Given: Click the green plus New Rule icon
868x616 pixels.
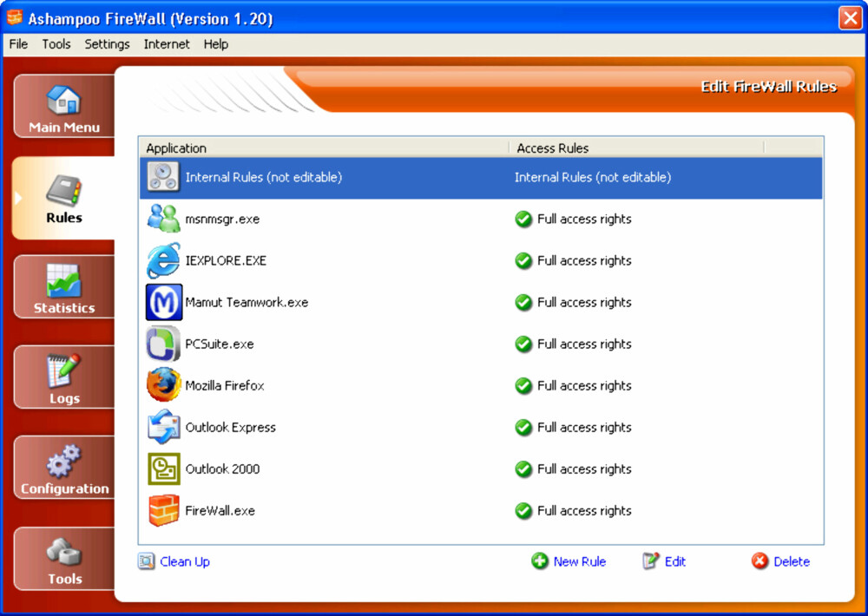Looking at the screenshot, I should [540, 561].
